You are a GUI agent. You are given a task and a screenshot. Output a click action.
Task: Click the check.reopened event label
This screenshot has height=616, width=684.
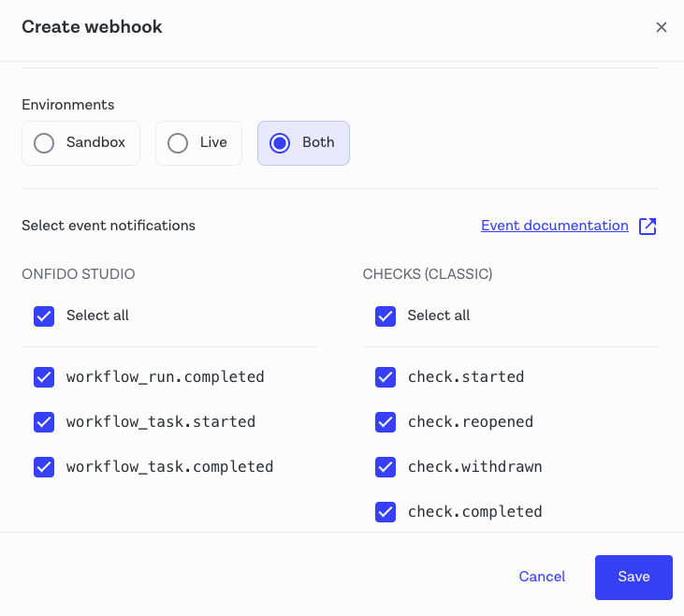(470, 422)
